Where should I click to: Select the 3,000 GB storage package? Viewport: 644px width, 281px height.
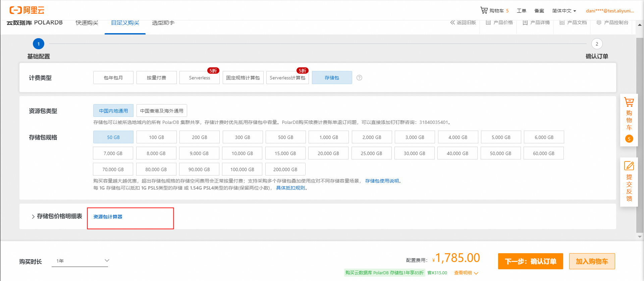pos(415,137)
